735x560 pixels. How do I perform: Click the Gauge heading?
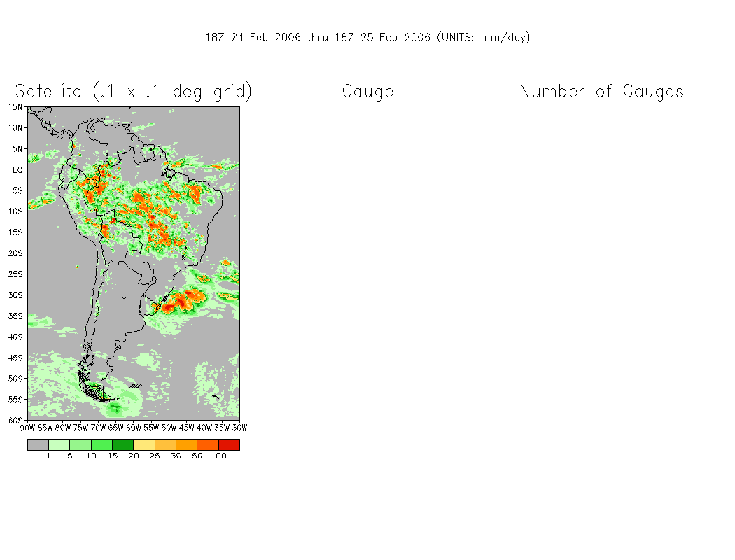368,92
